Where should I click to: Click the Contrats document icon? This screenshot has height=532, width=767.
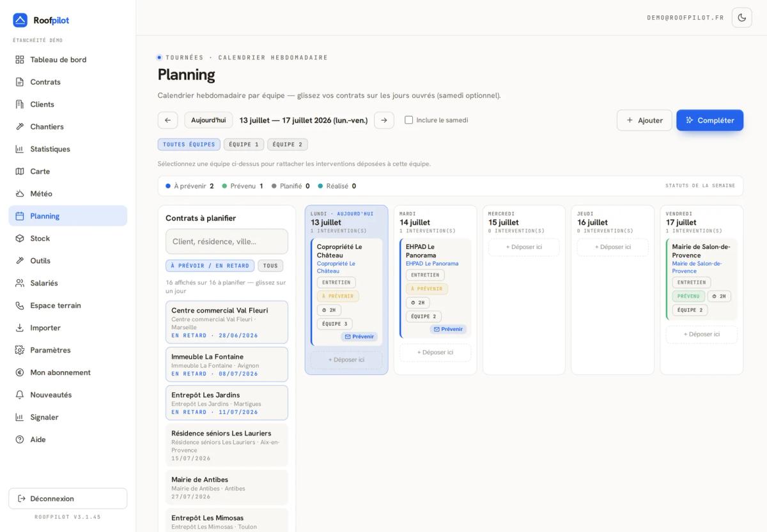(20, 82)
